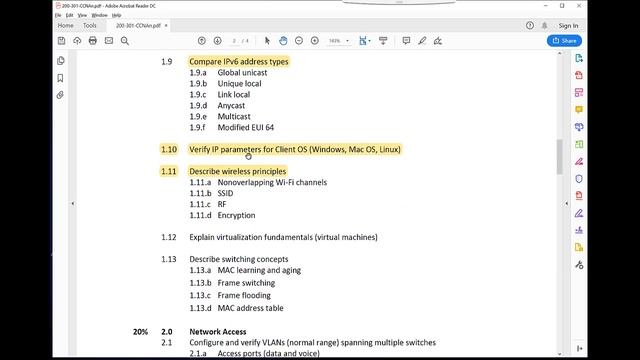Viewport: 640px width, 360px height.
Task: Choose the Selection arrow tool
Action: tap(267, 41)
